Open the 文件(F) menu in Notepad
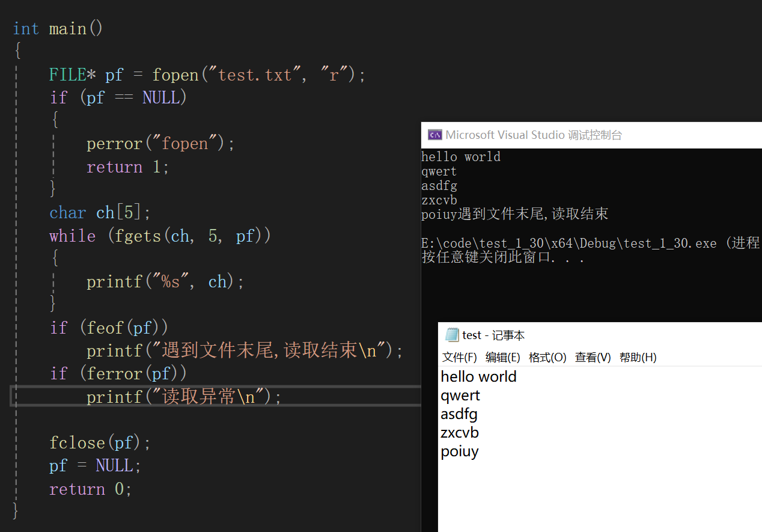This screenshot has height=532, width=762. click(460, 357)
